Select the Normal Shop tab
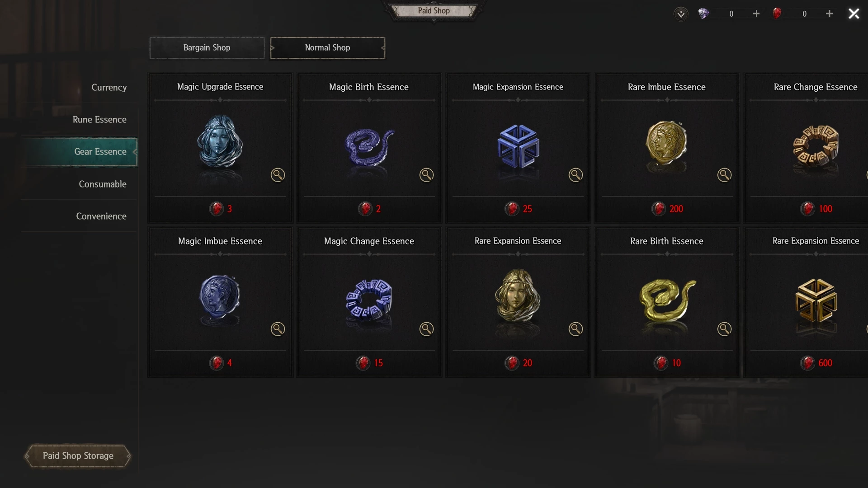Viewport: 868px width, 488px height. [328, 47]
